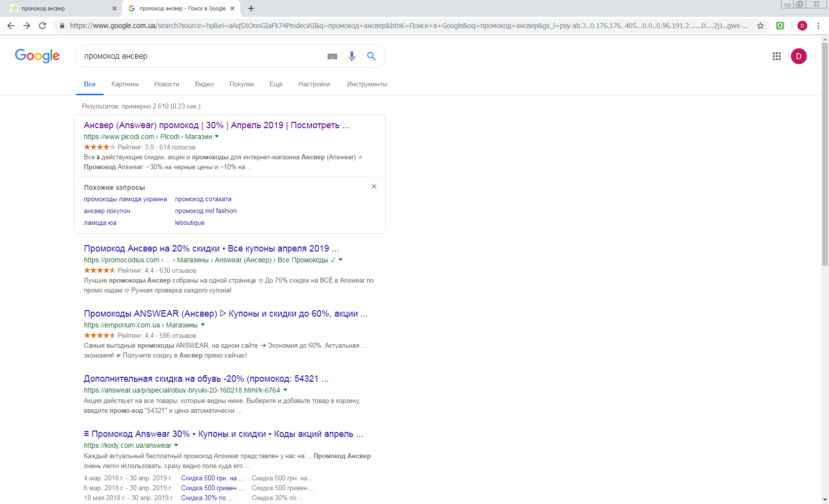Reload the page with the refresh icon
The image size is (829, 504).
[x=42, y=26]
